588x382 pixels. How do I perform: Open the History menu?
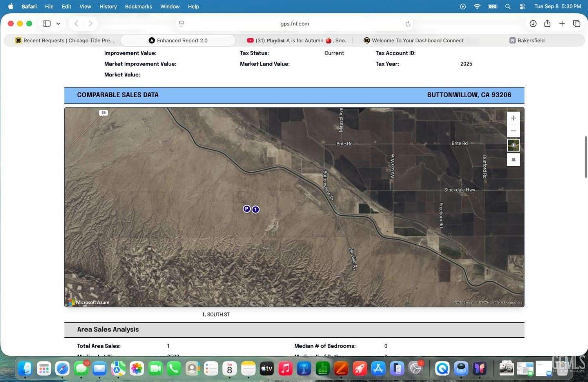pos(108,6)
